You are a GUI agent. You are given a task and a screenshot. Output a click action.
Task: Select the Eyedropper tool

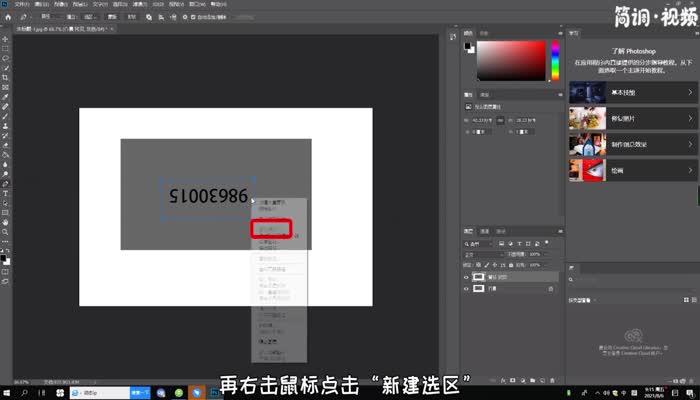[5, 96]
